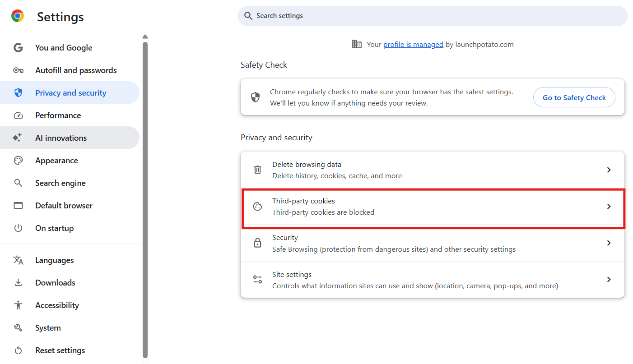
Task: Click the download arrow icon for Downloads
Action: (18, 283)
